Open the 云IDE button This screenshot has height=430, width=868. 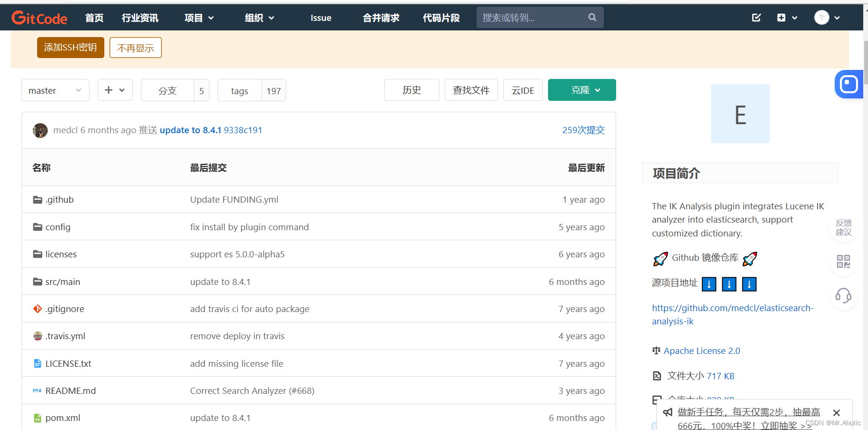pos(523,90)
